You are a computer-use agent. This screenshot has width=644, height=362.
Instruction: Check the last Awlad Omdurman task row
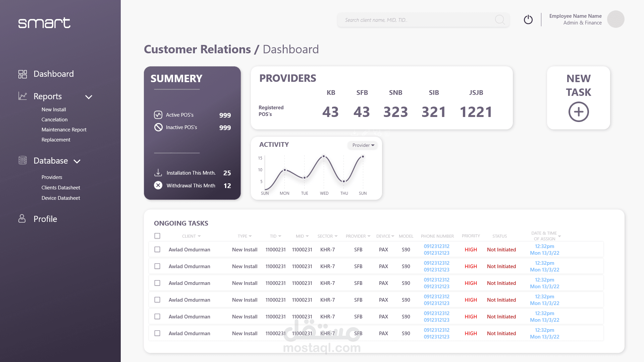[157, 333]
